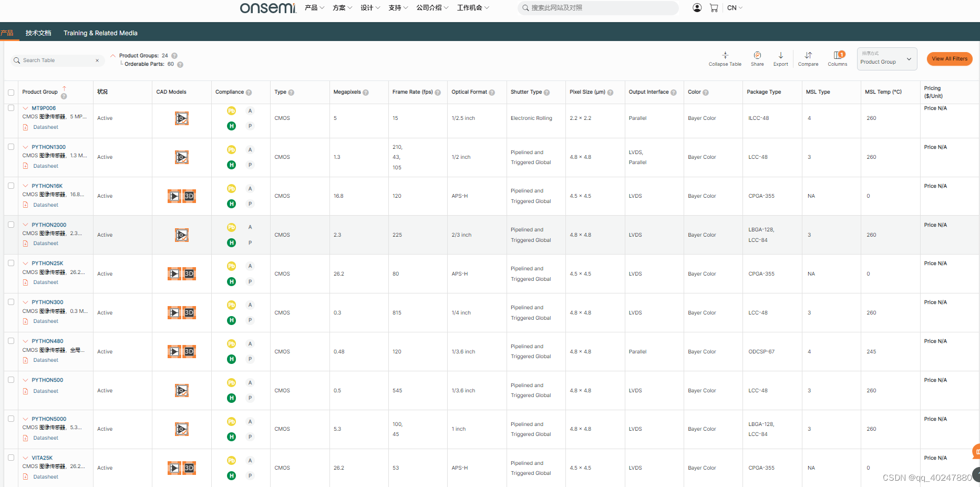This screenshot has width=980, height=487.
Task: Expand the MT9P006 product group
Action: point(25,108)
